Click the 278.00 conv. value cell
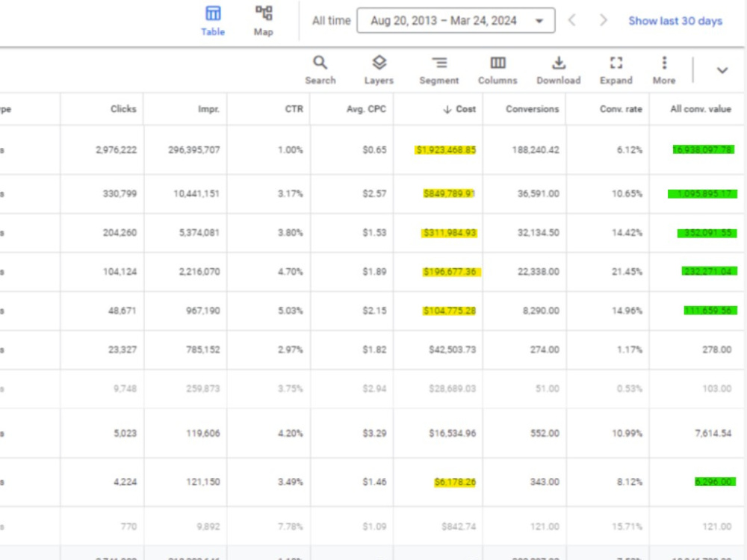Screen dimensions: 747x560 click(716, 350)
